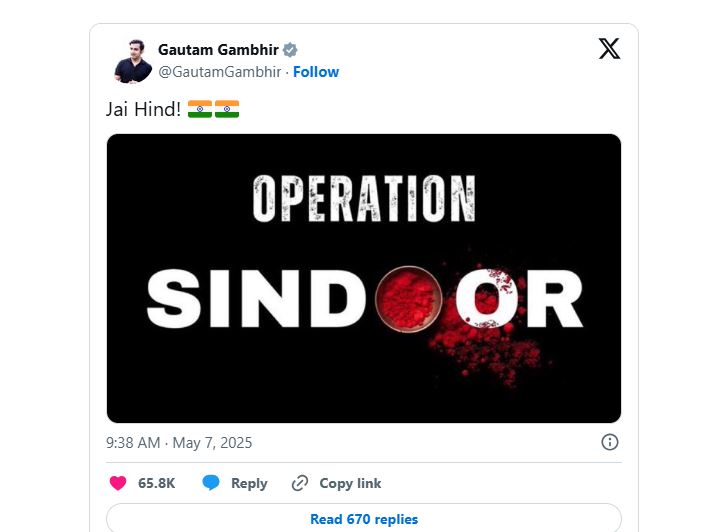Viewport: 715px width, 532px height.
Task: Open the Read 670 replies button
Action: (364, 519)
